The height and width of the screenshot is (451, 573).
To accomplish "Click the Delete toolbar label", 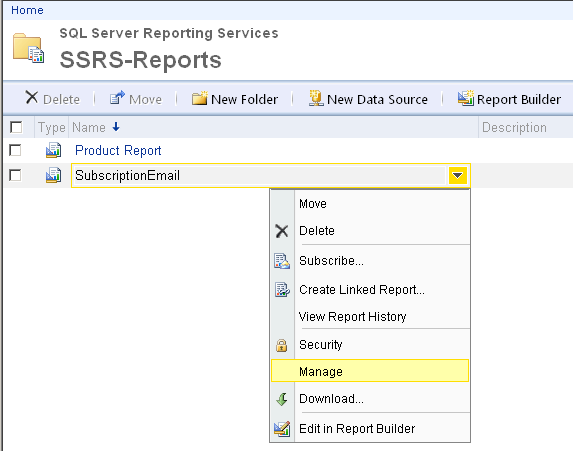I will (x=61, y=99).
